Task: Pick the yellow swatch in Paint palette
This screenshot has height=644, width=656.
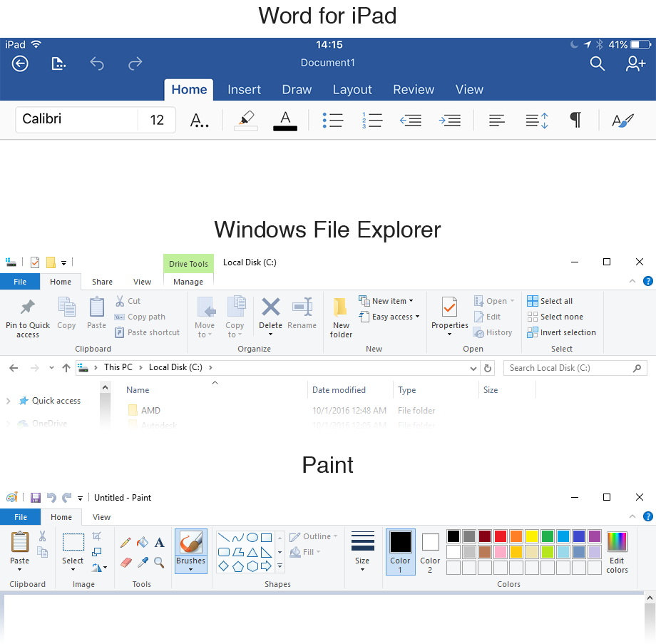Action: click(532, 536)
